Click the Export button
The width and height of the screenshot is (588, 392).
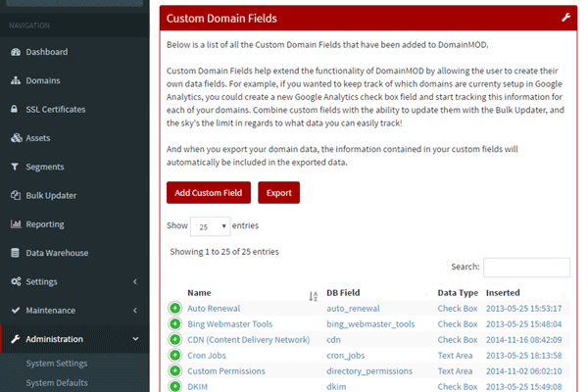click(278, 192)
